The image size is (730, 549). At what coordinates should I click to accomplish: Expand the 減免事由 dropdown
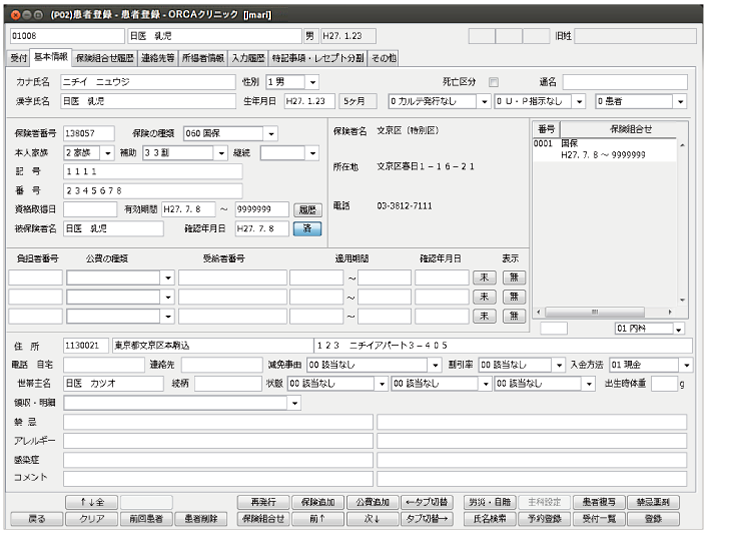pyautogui.click(x=435, y=366)
